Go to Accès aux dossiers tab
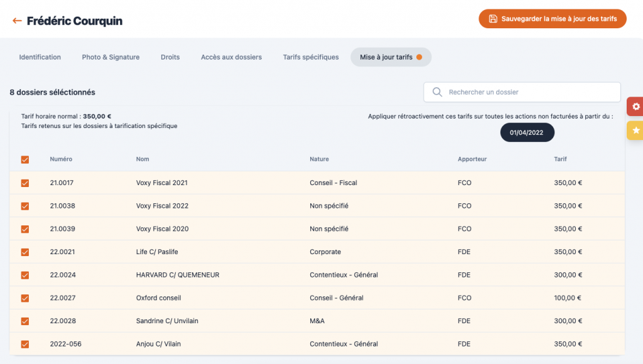The image size is (643, 364). 231,57
